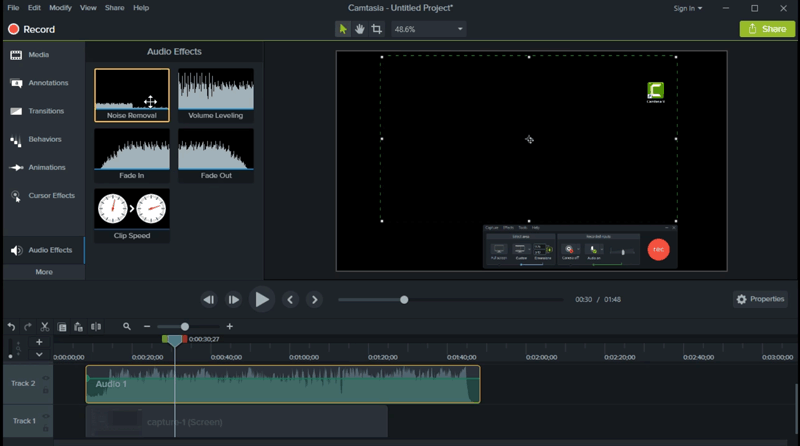Screen dimensions: 800x446
Task: Open the Modify menu
Action: [60, 8]
